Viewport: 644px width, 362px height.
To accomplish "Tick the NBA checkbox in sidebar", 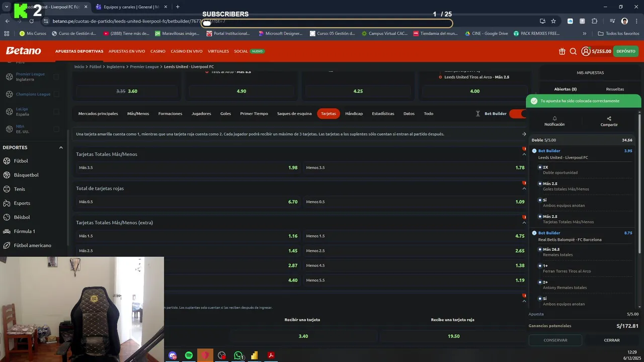I will pos(56,129).
